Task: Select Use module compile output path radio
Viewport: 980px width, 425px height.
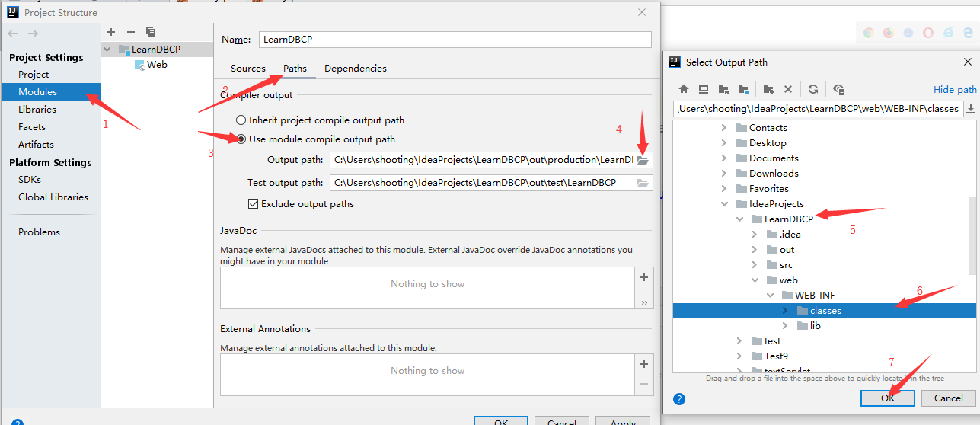Action: pyautogui.click(x=241, y=139)
